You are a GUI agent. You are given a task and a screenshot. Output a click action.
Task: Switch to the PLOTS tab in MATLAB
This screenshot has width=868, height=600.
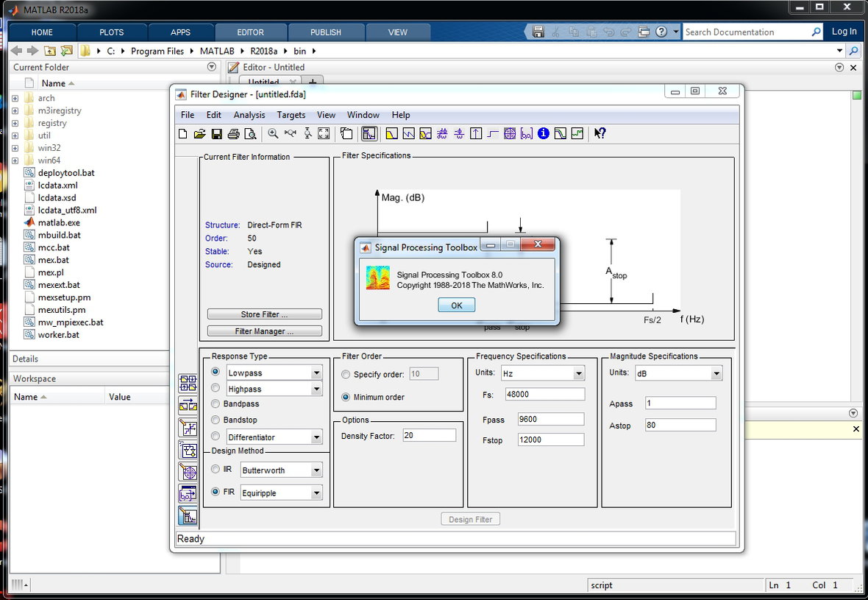pos(112,32)
